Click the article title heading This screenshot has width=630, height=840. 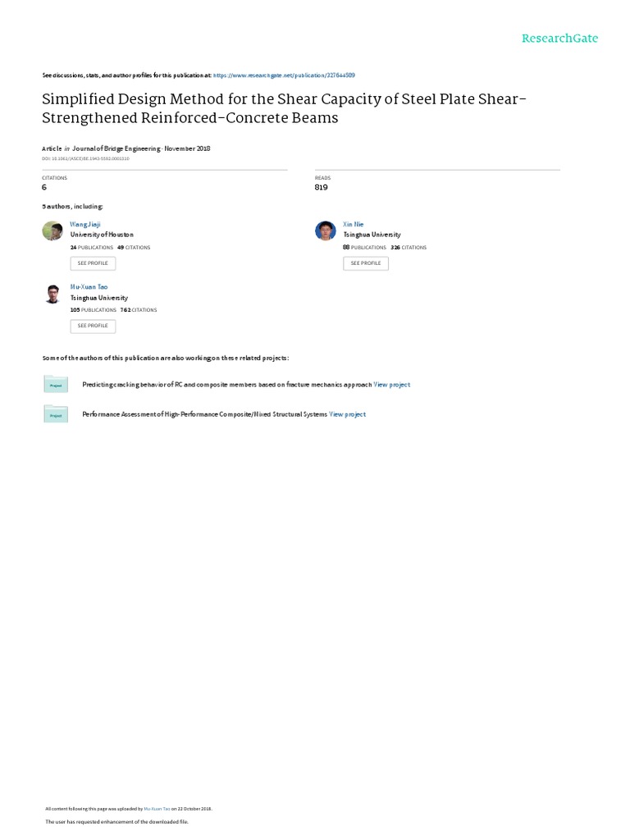(x=285, y=108)
